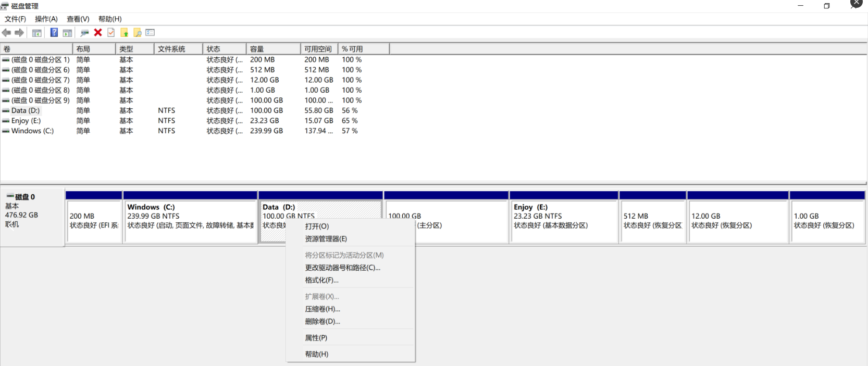
Task: Sort by the 容量 column header
Action: pos(272,49)
